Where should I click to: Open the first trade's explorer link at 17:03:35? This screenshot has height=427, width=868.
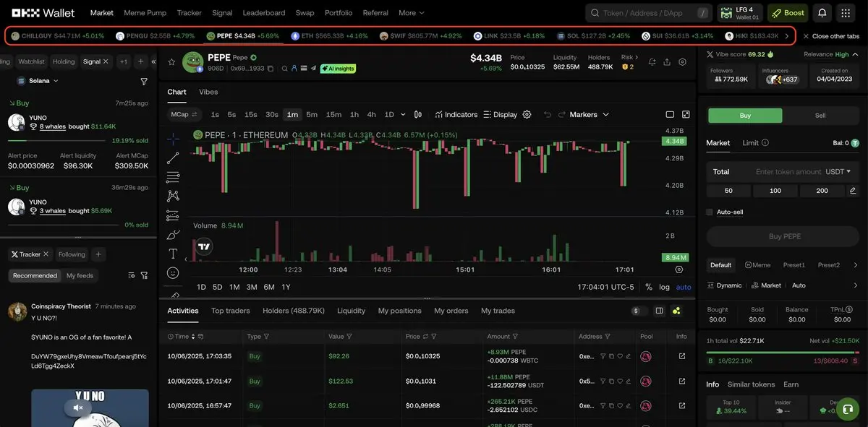(x=682, y=356)
